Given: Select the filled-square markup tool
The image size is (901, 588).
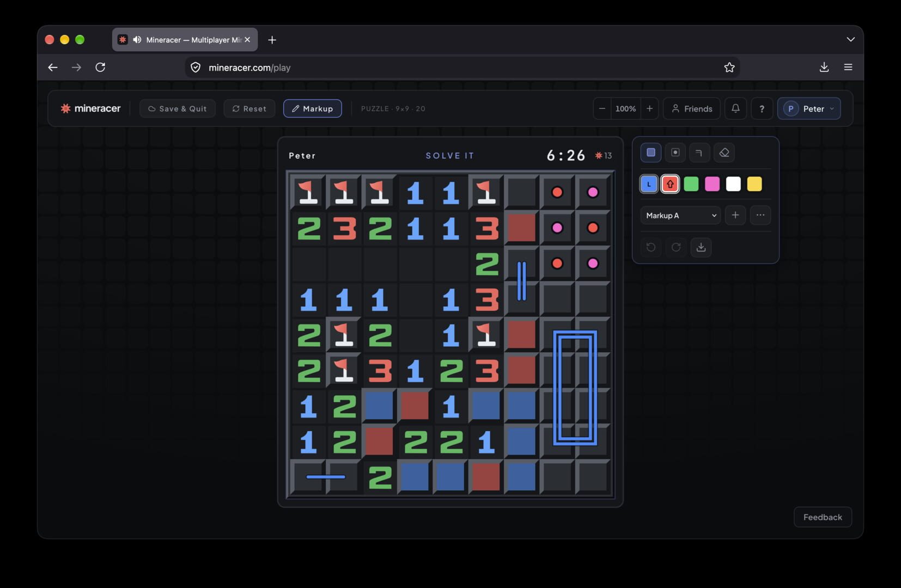Looking at the screenshot, I should click(651, 153).
